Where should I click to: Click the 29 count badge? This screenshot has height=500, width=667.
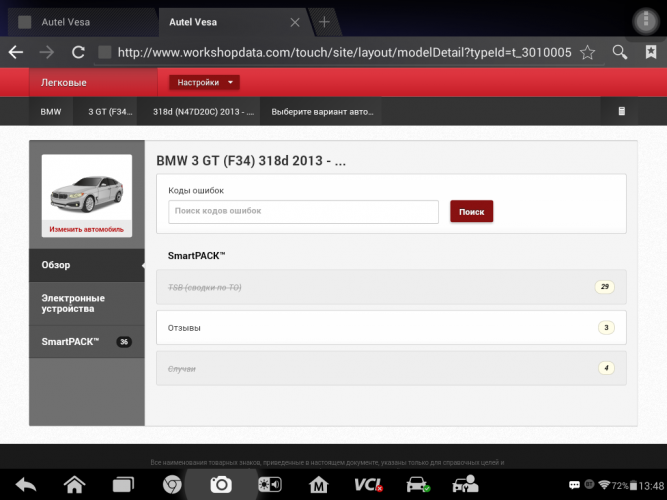(x=604, y=287)
